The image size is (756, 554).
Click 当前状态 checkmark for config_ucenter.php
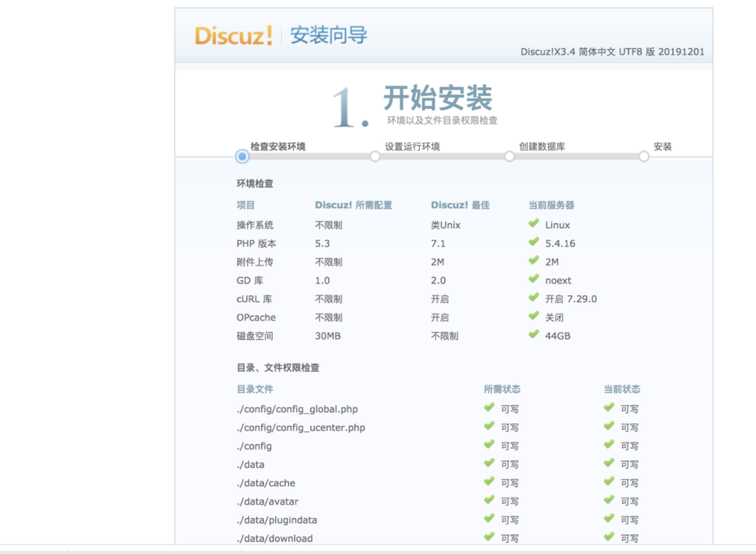click(609, 426)
